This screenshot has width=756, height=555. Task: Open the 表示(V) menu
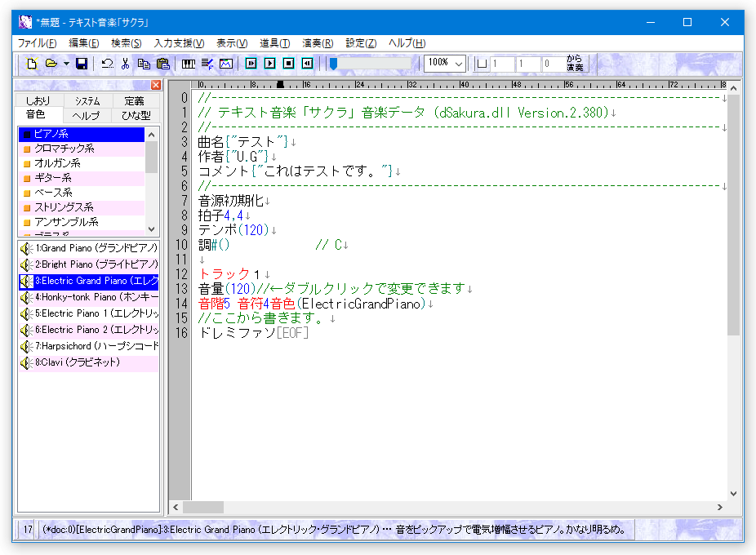tap(232, 43)
